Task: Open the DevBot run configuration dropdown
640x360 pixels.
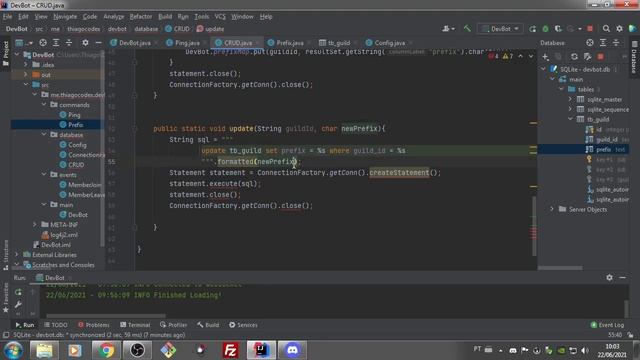Action: [x=500, y=29]
